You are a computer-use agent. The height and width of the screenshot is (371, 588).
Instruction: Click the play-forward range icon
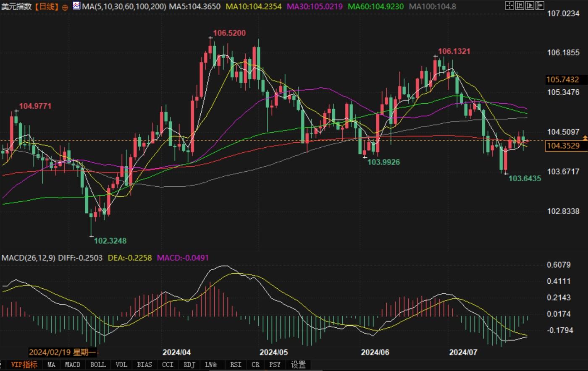click(x=530, y=5)
